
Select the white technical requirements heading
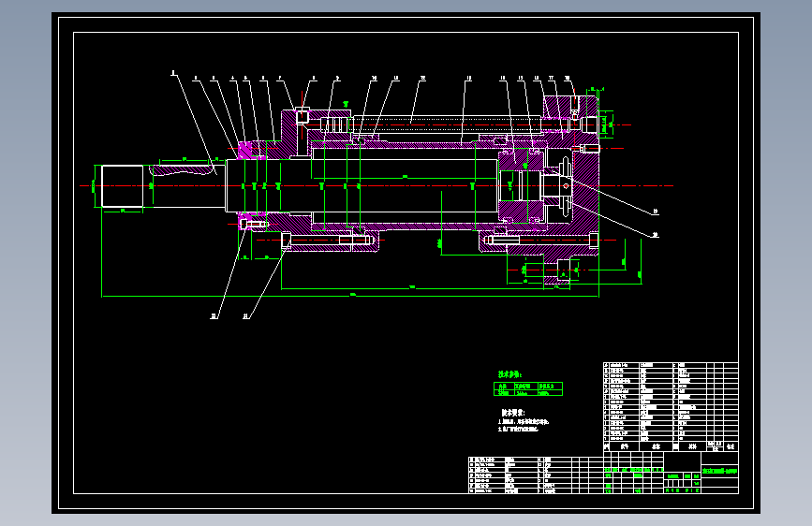(512, 413)
